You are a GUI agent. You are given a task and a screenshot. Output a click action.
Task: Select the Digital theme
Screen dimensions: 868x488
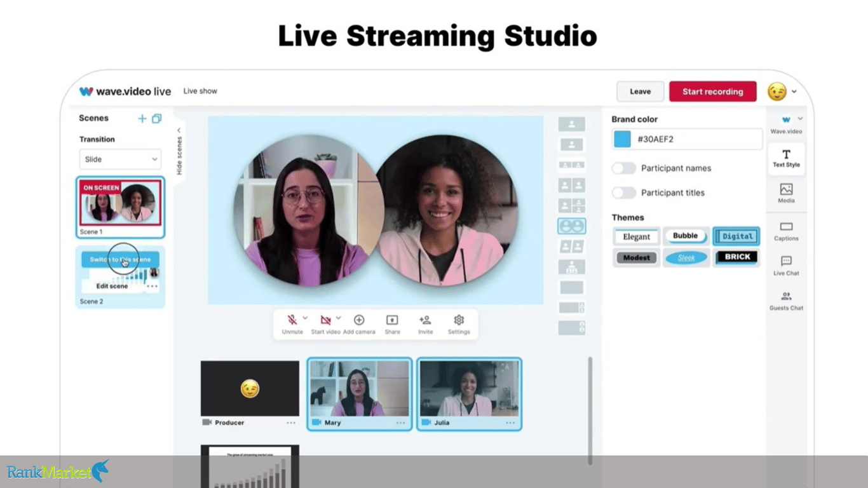point(736,236)
